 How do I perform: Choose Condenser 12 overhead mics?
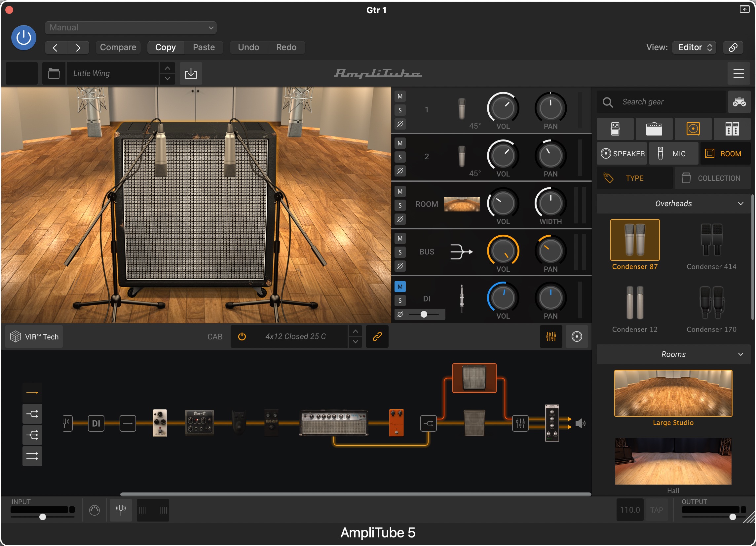[x=635, y=308]
